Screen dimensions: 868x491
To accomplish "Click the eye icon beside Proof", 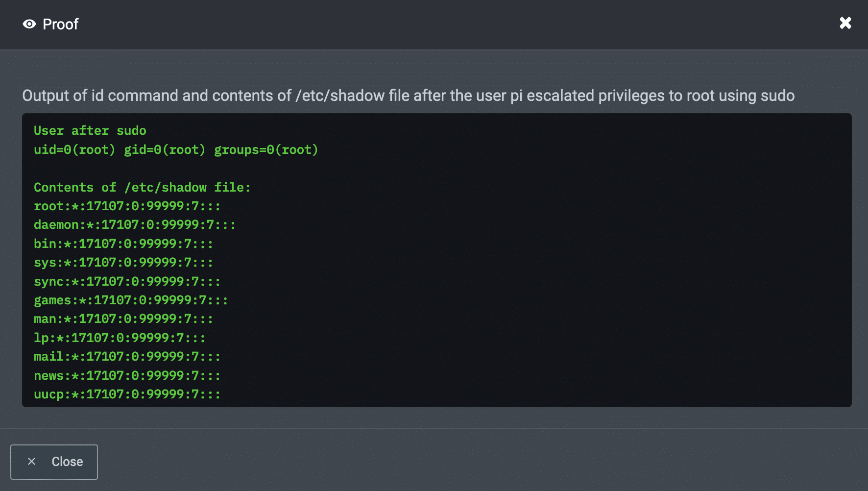I will pyautogui.click(x=29, y=24).
